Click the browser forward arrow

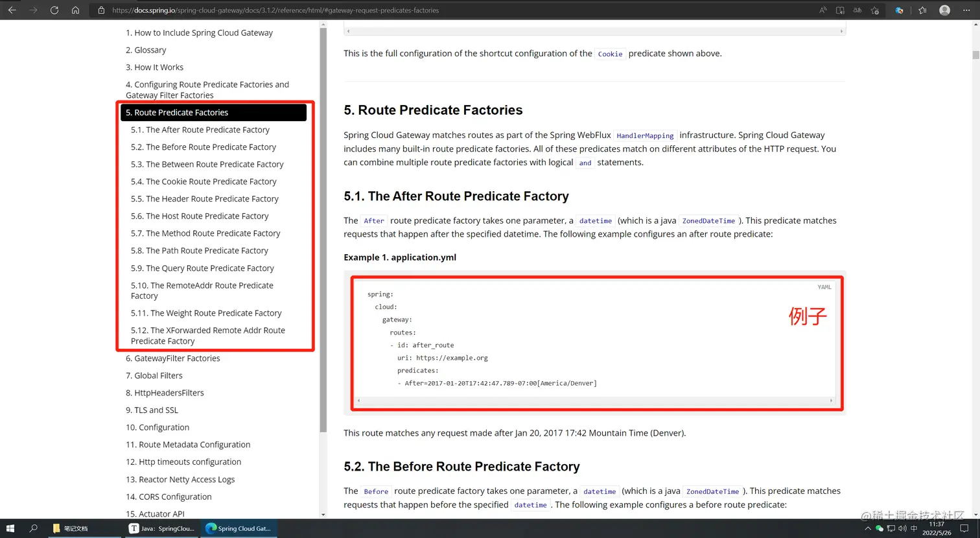click(x=33, y=10)
